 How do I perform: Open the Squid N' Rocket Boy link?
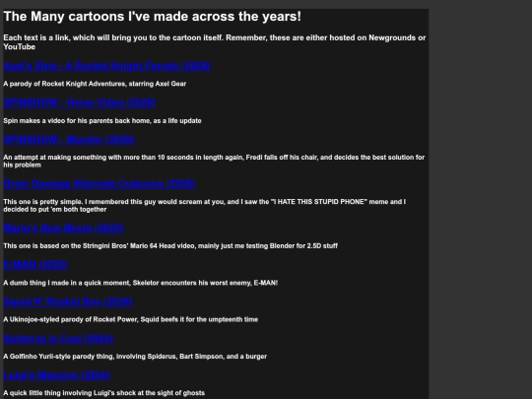(x=68, y=301)
